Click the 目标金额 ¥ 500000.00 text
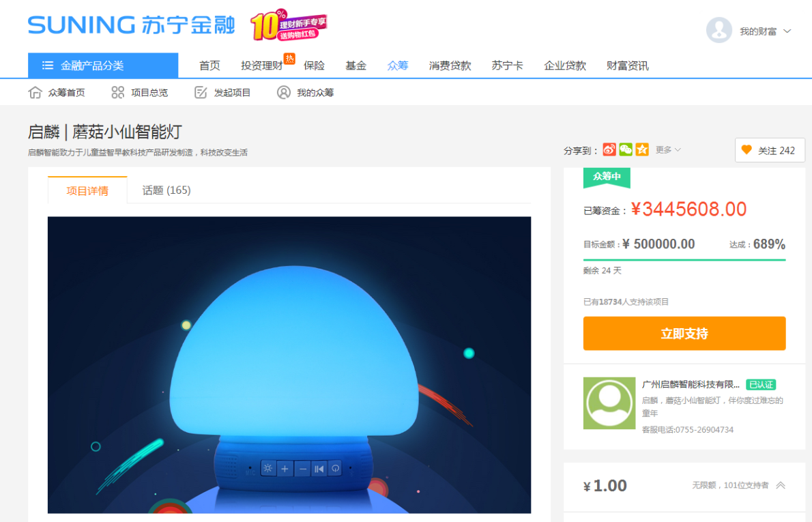812x522 pixels. coord(639,244)
